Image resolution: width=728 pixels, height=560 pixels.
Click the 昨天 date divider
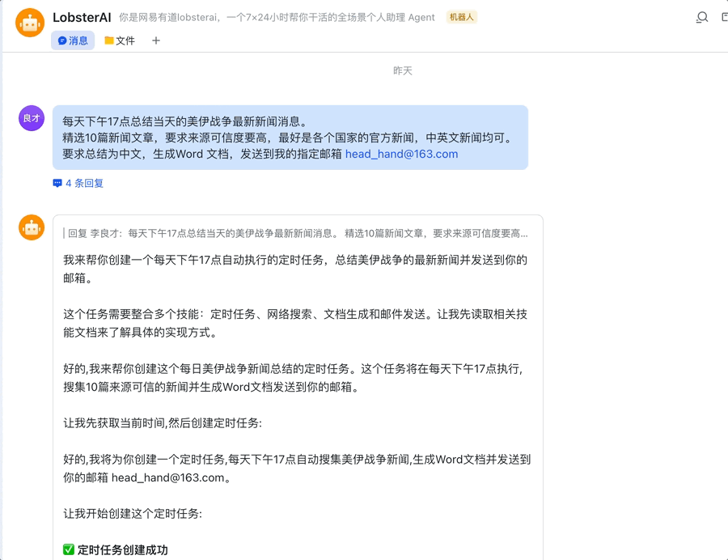click(402, 70)
